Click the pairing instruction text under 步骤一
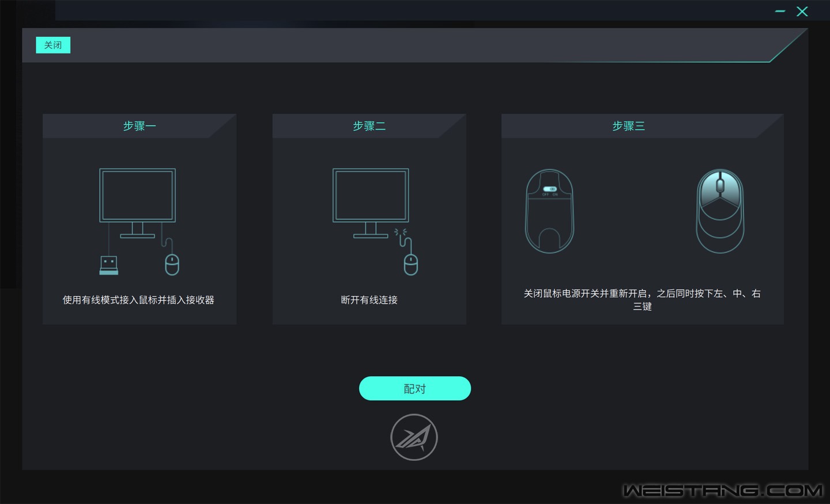 tap(139, 300)
